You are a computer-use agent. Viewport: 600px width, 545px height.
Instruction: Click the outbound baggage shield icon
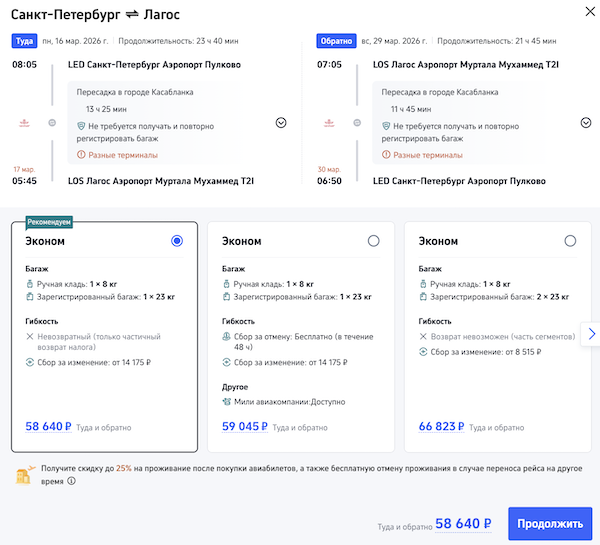82,125
